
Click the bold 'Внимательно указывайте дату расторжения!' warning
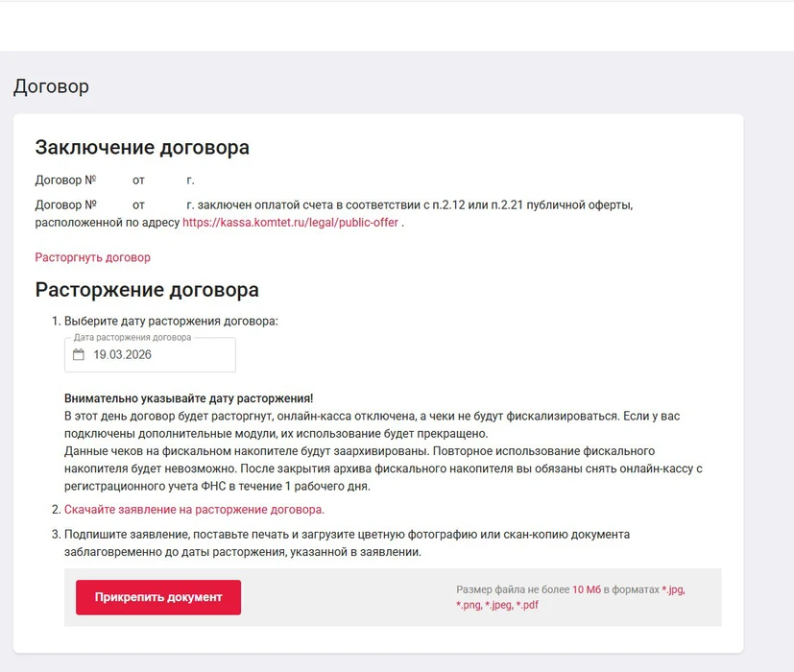coord(188,398)
